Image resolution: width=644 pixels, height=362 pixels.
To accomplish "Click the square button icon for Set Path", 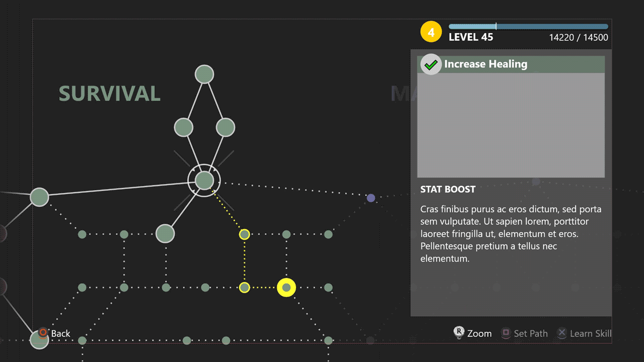I will click(x=506, y=333).
